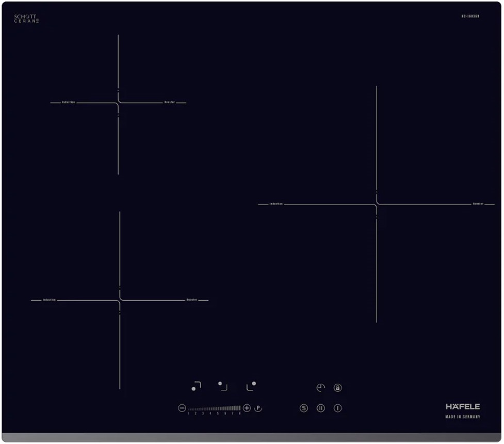Tap the Induction label of the rear-left zone
The width and height of the screenshot is (504, 444).
69,103
